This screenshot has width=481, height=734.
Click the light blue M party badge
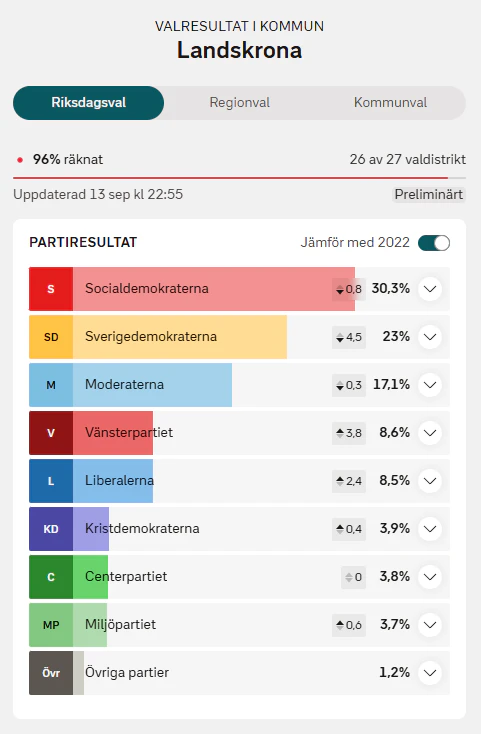point(51,385)
